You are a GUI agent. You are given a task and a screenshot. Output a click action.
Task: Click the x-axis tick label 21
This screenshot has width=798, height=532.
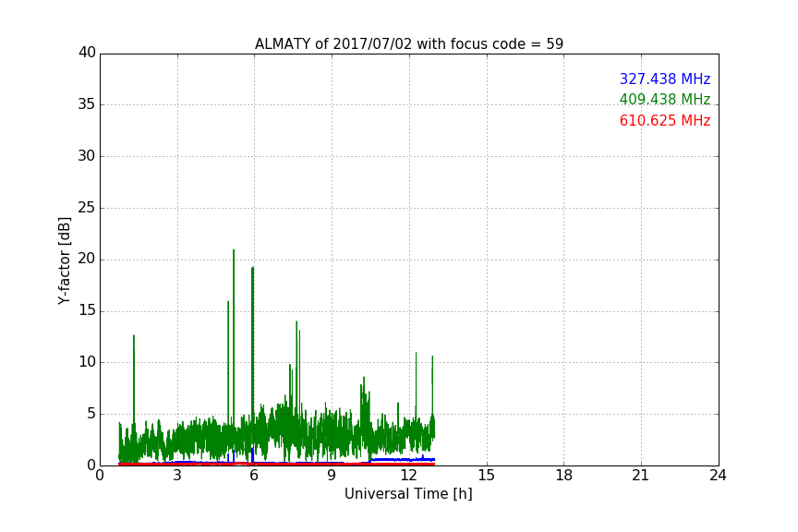pyautogui.click(x=641, y=476)
